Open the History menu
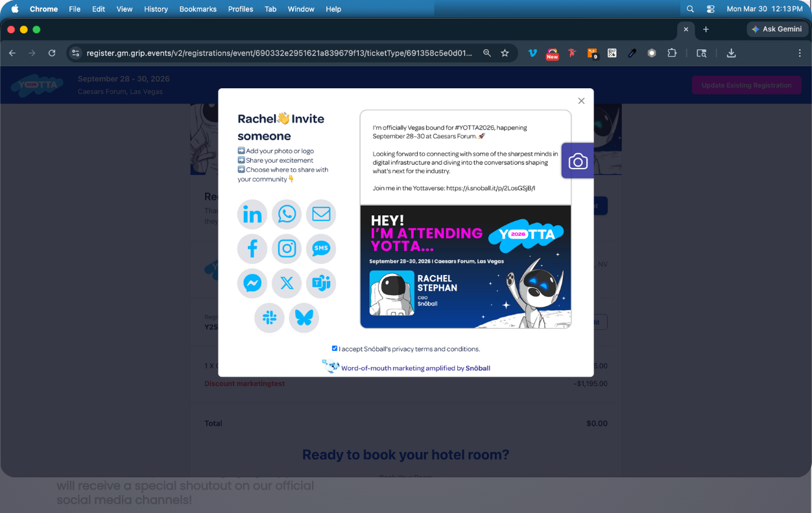The width and height of the screenshot is (812, 513). pyautogui.click(x=156, y=9)
